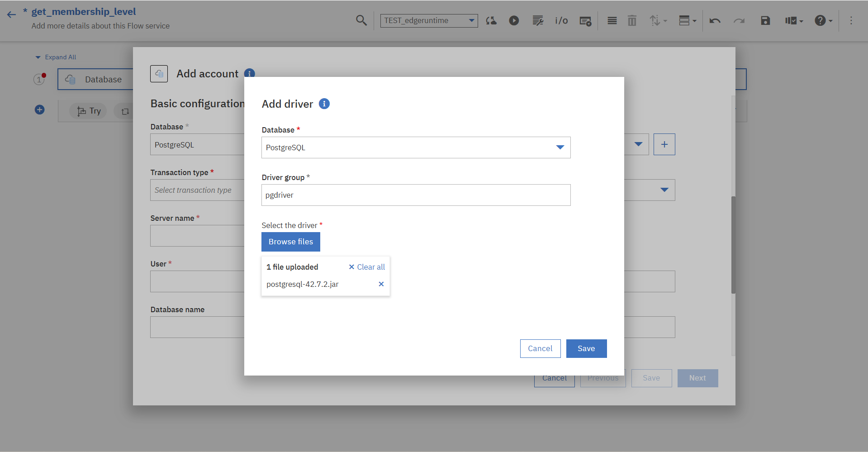This screenshot has width=868, height=452.
Task: Run the flow service play icon
Action: 514,20
